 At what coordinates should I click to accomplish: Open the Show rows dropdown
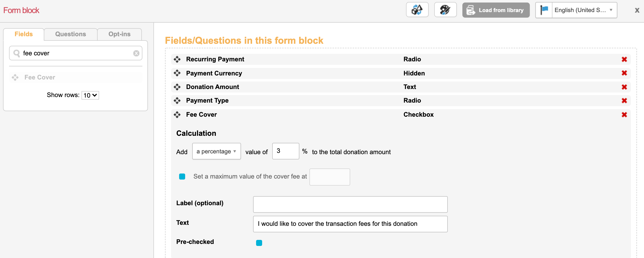[x=90, y=95]
